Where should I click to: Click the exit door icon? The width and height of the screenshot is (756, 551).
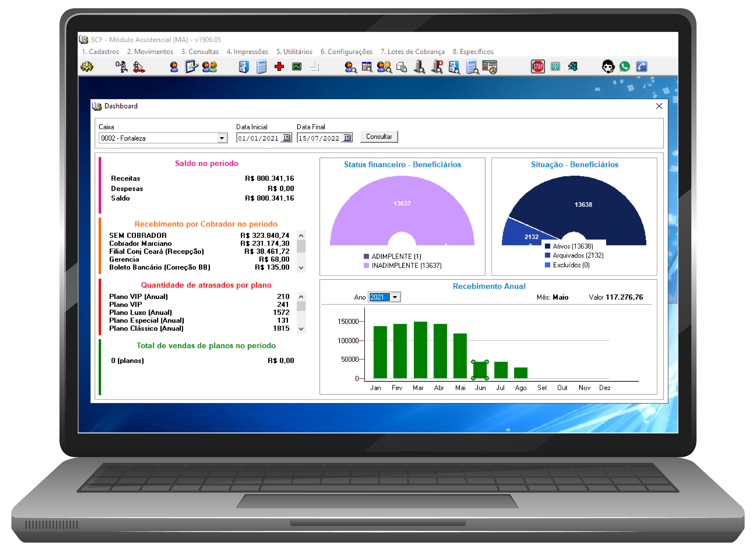click(573, 67)
